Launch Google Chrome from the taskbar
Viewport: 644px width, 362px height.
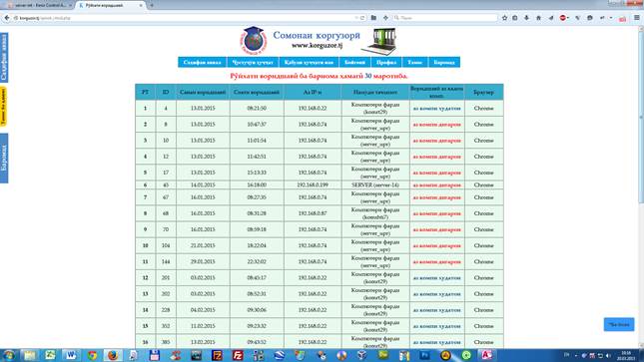92,355
